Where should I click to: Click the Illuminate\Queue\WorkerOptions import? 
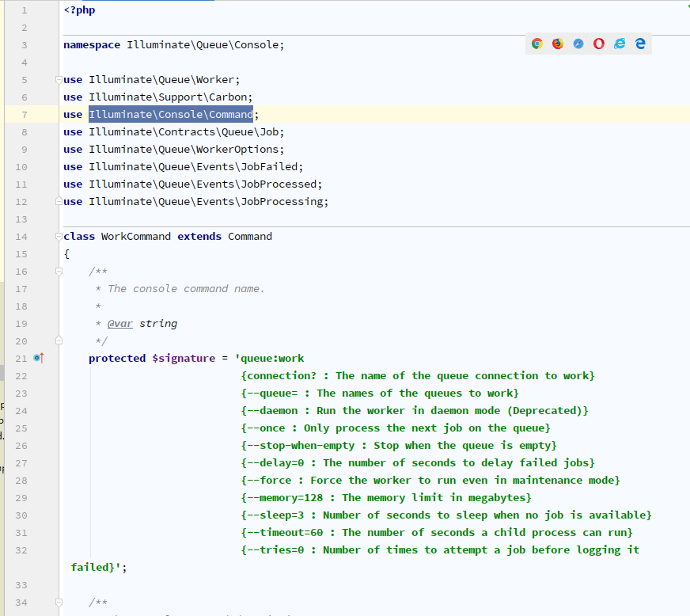coord(184,150)
